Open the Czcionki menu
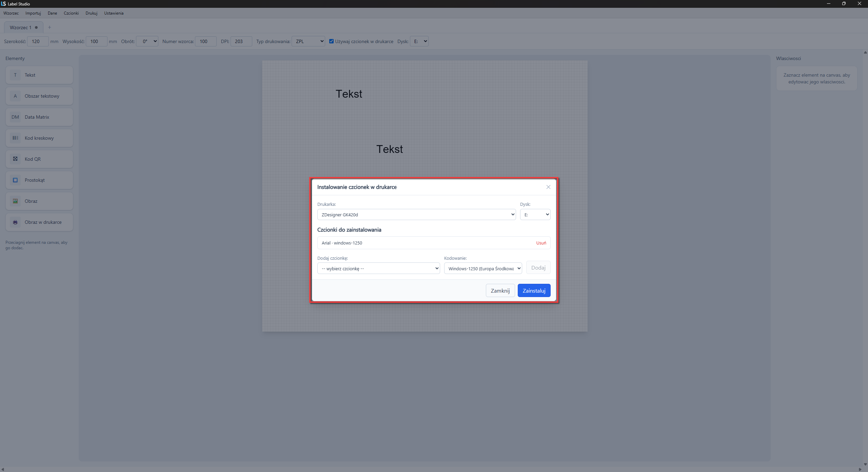Image resolution: width=868 pixels, height=472 pixels. (x=71, y=13)
